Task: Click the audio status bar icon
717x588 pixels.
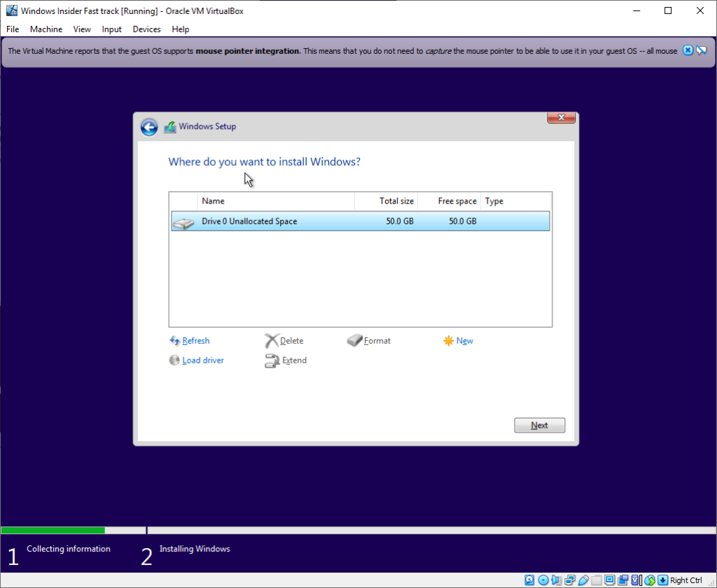Action: pyautogui.click(x=557, y=580)
